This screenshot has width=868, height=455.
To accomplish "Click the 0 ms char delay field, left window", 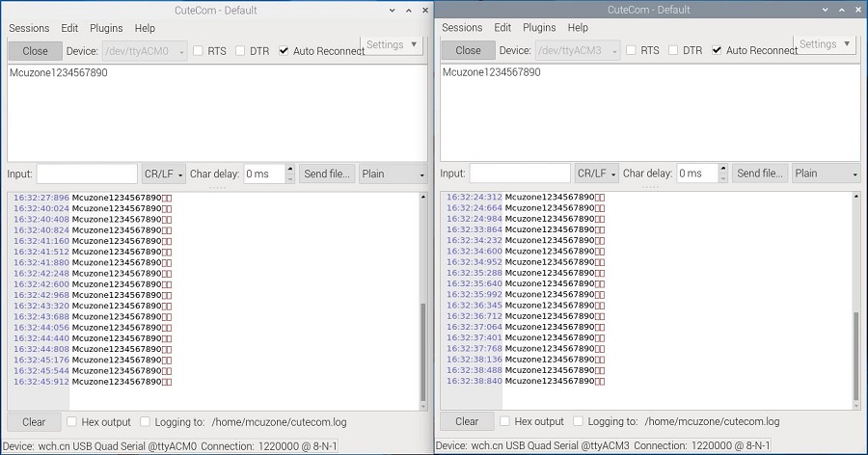I will point(264,174).
